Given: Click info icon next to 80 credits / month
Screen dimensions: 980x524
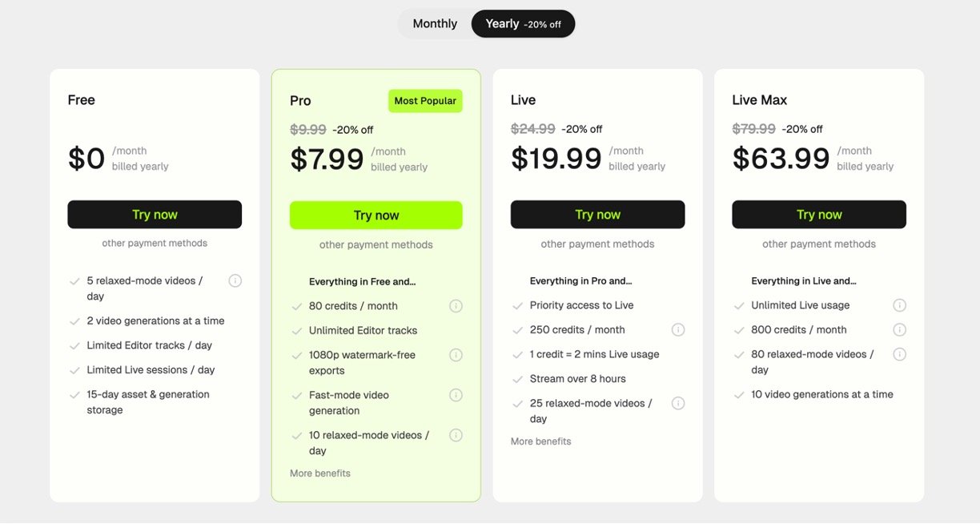Looking at the screenshot, I should (456, 306).
